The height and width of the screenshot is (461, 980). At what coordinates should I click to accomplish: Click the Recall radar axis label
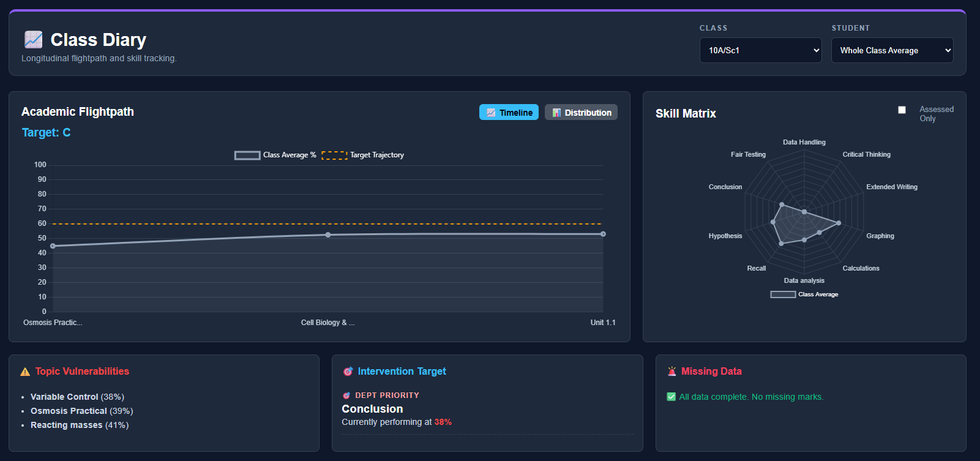click(757, 268)
